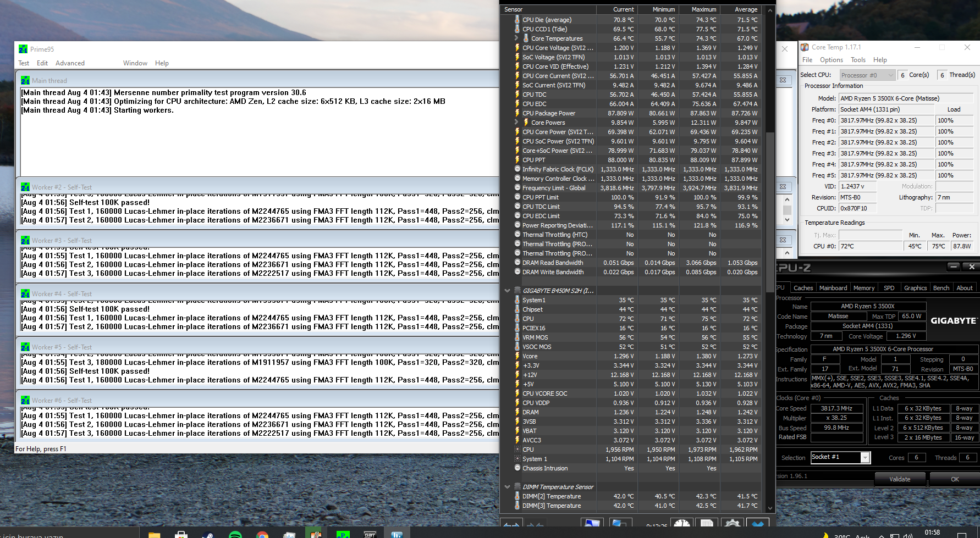Open Microsoft Store from the taskbar
This screenshot has width=980, height=538.
point(181,534)
